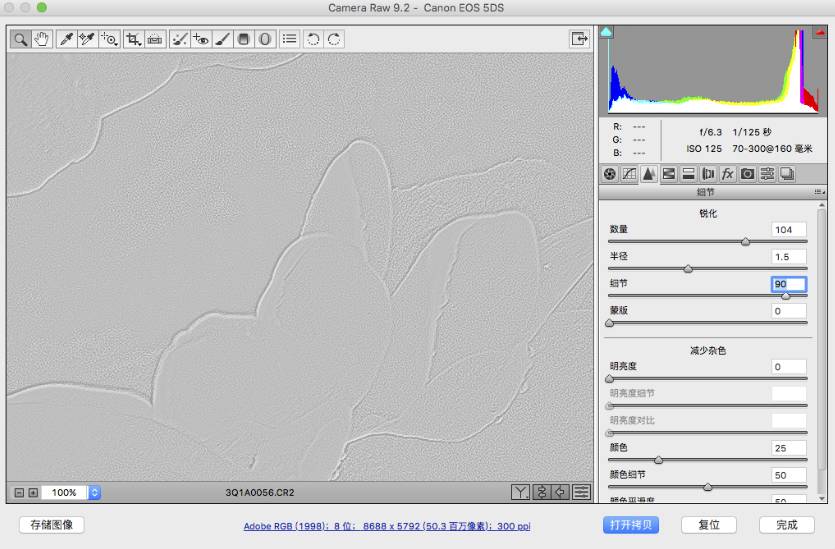Click the color noise reduction slider handle
The width and height of the screenshot is (835, 549).
pyautogui.click(x=659, y=460)
